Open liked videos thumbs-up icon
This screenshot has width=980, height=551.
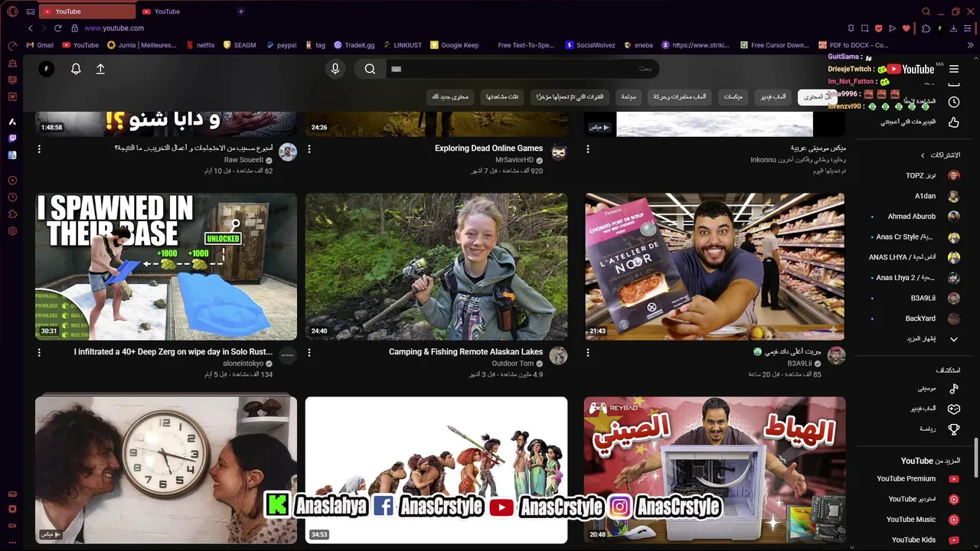pyautogui.click(x=954, y=122)
